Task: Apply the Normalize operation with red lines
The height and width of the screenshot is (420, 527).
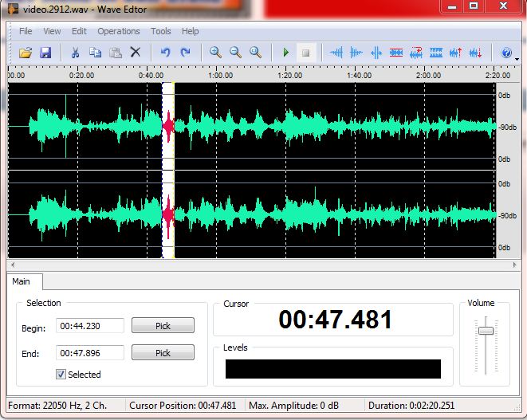Action: click(x=396, y=53)
